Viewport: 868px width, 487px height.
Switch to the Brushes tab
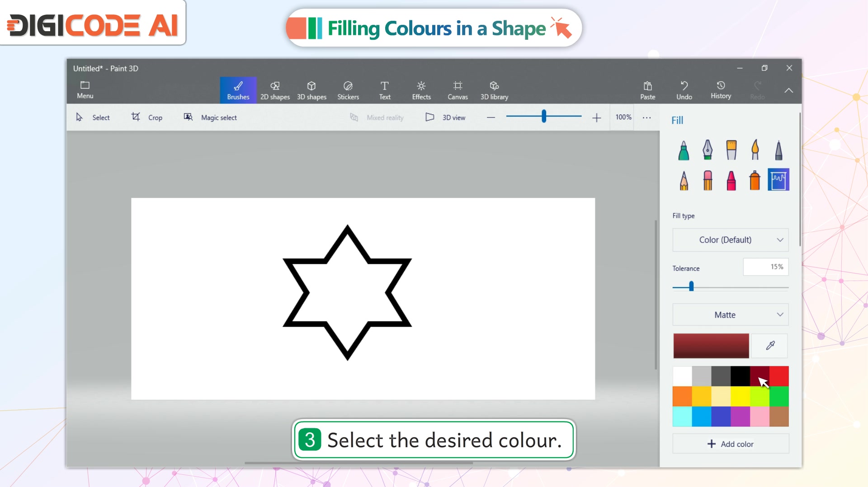point(238,90)
